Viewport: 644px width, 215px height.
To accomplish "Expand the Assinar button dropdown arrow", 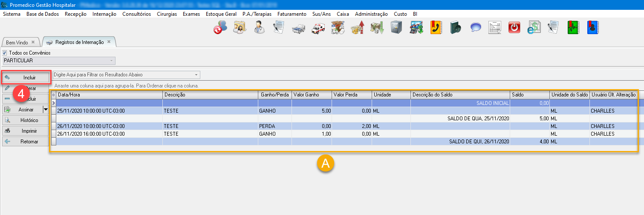I will [45, 110].
